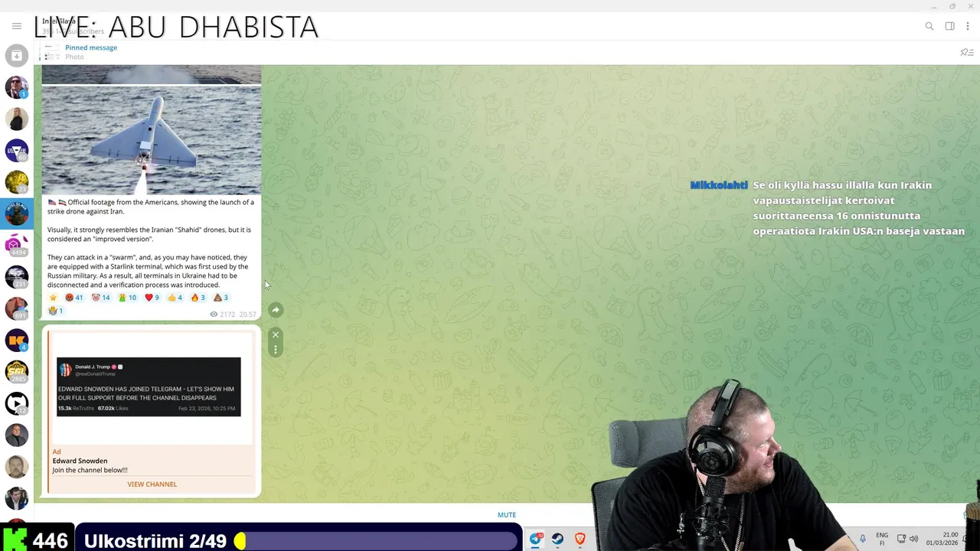Toggle the fire reaction with 3

198,298
